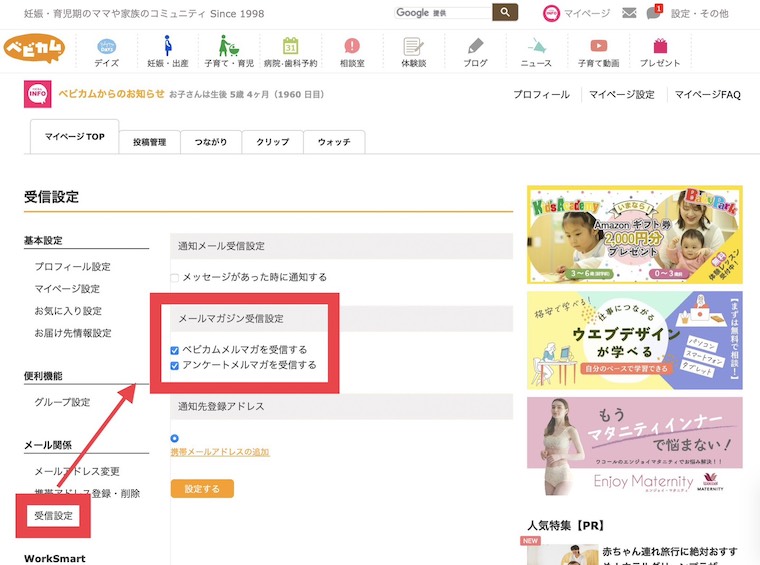Image resolution: width=760 pixels, height=565 pixels.
Task: Select the 通知先登録アドレス radio button
Action: pos(175,438)
